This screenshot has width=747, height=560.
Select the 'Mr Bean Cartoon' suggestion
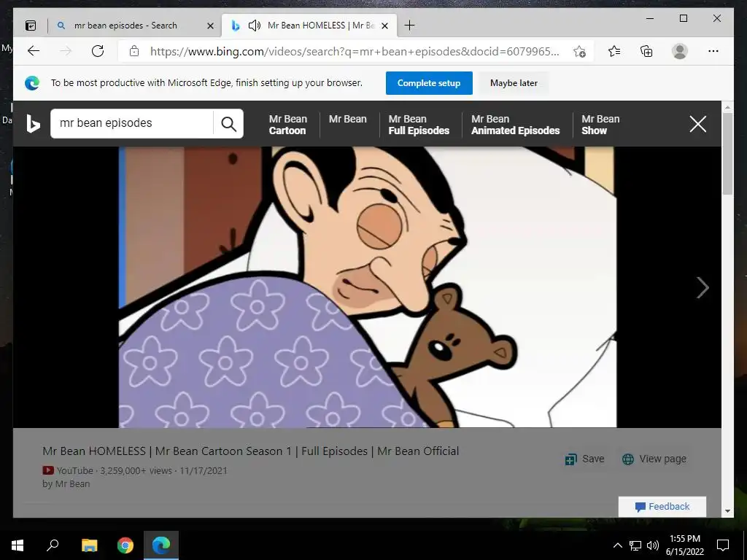coord(287,125)
